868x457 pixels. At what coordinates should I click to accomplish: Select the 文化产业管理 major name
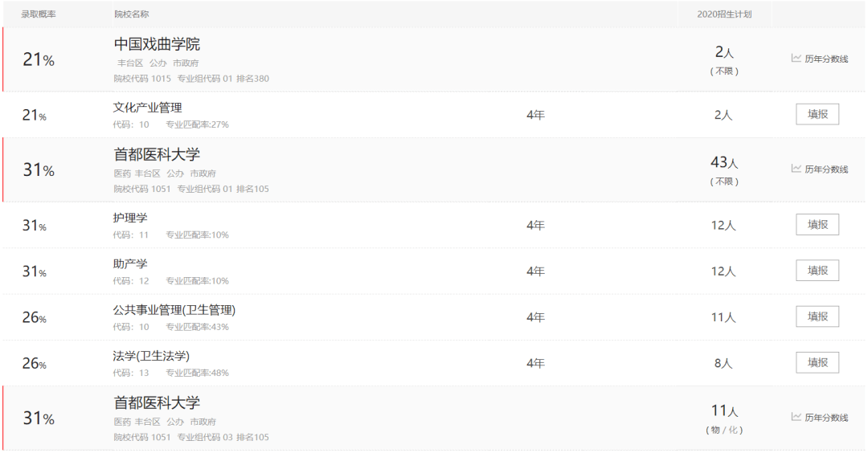coord(147,108)
